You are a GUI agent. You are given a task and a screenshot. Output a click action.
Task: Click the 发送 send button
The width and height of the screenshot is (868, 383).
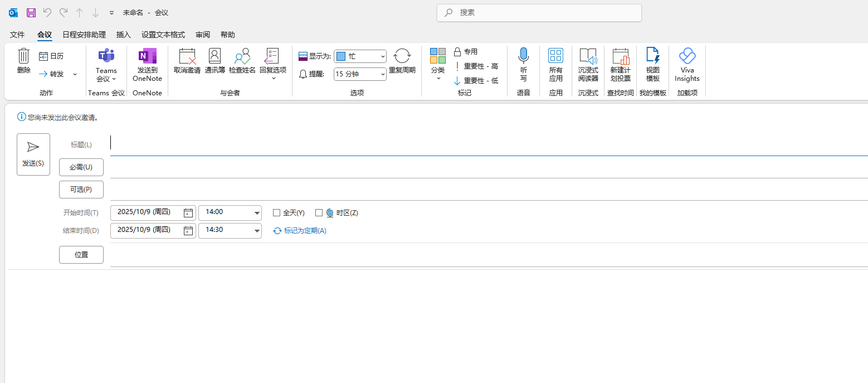pyautogui.click(x=33, y=154)
